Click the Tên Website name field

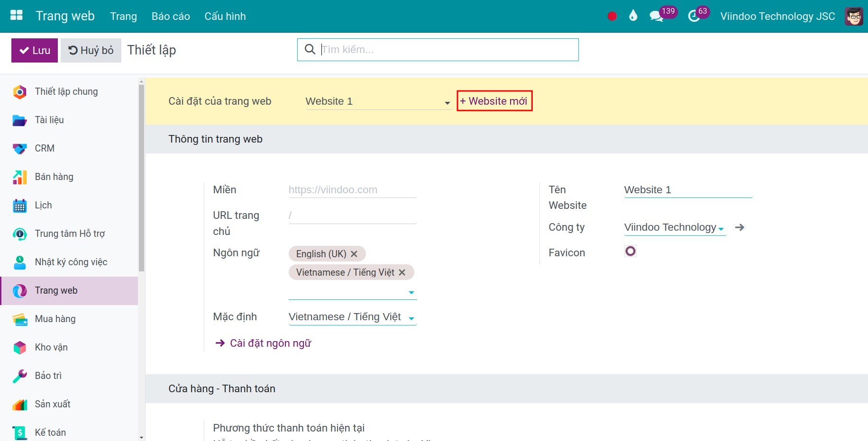pyautogui.click(x=688, y=190)
